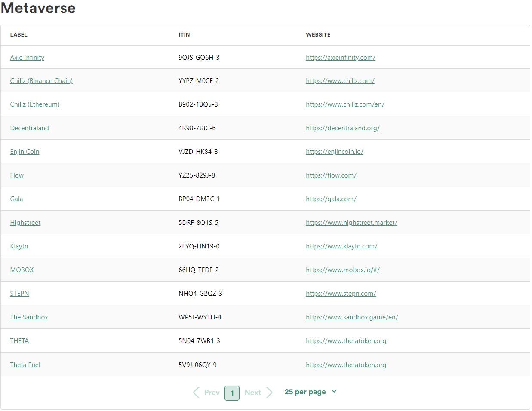
Task: Visit https://www.mobox.io/#/ website link
Action: pos(343,270)
